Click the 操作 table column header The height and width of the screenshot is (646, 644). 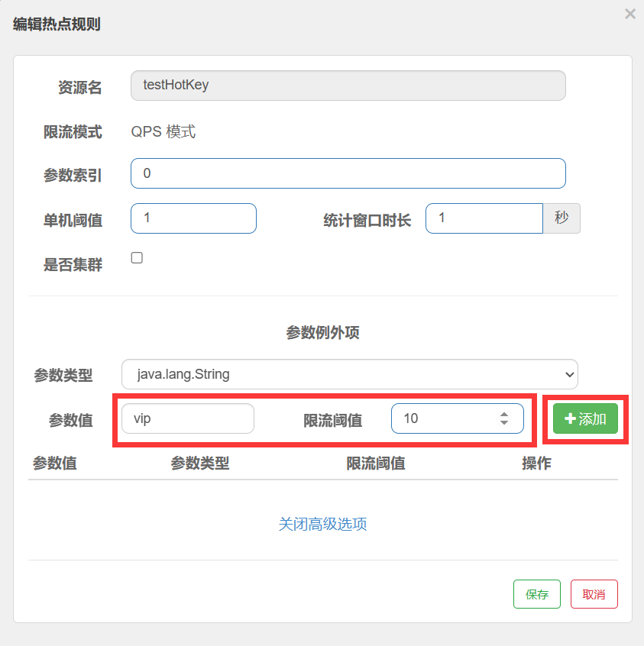[x=536, y=463]
